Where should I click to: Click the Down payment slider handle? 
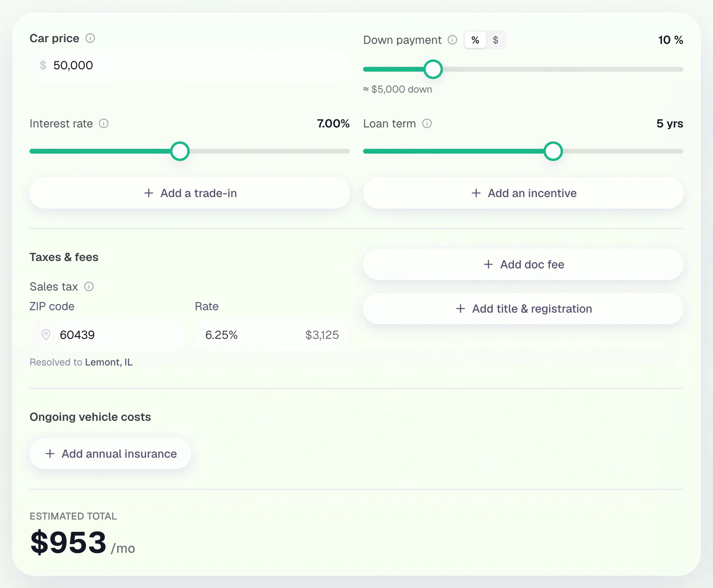pyautogui.click(x=433, y=69)
